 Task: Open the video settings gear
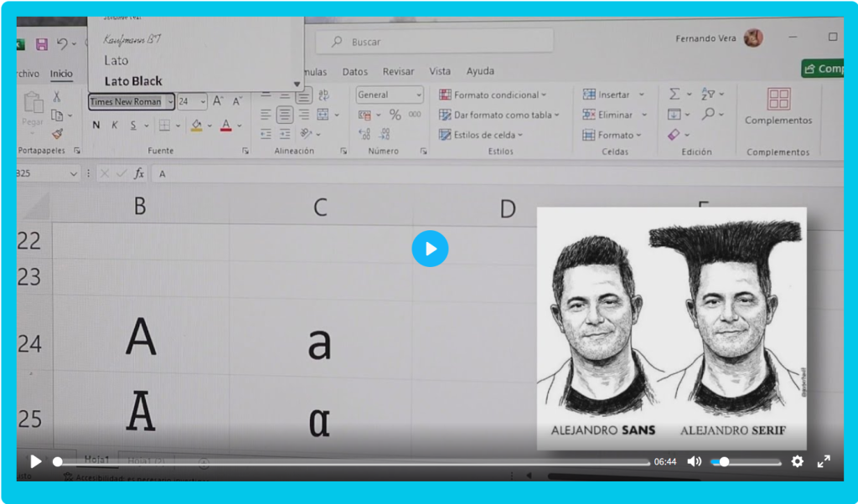pos(797,461)
